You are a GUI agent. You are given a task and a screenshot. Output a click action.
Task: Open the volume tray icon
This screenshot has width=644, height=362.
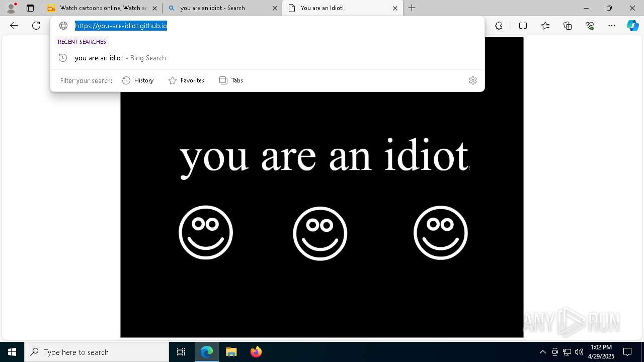(x=579, y=352)
